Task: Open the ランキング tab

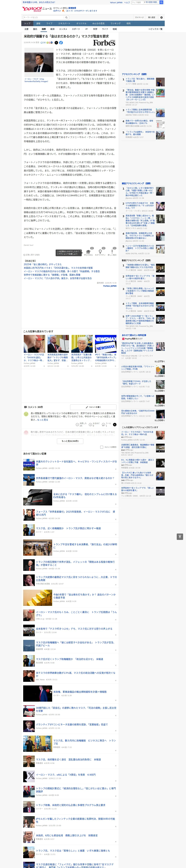Action: pyautogui.click(x=115, y=24)
